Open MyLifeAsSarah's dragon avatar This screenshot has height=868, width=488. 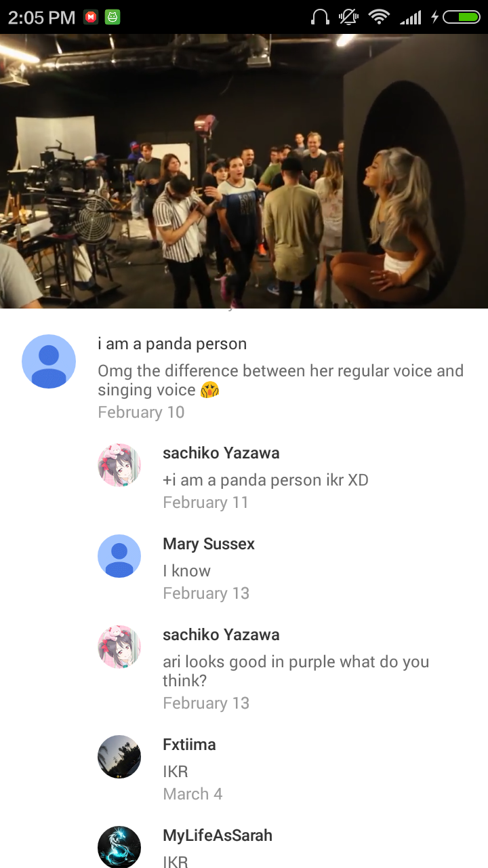[119, 847]
